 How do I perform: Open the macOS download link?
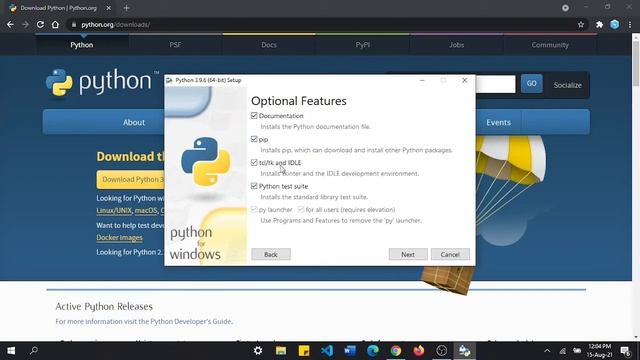pyautogui.click(x=146, y=211)
